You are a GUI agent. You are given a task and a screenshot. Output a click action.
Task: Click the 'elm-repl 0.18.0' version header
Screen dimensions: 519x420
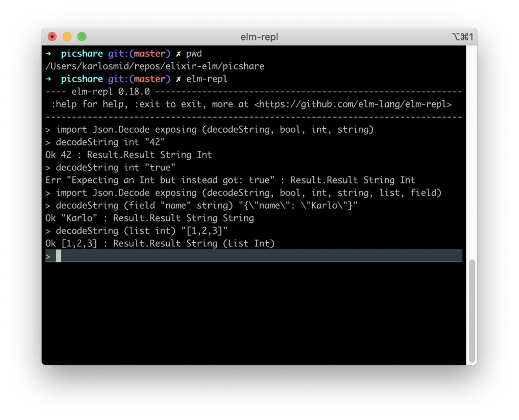pyautogui.click(x=110, y=92)
